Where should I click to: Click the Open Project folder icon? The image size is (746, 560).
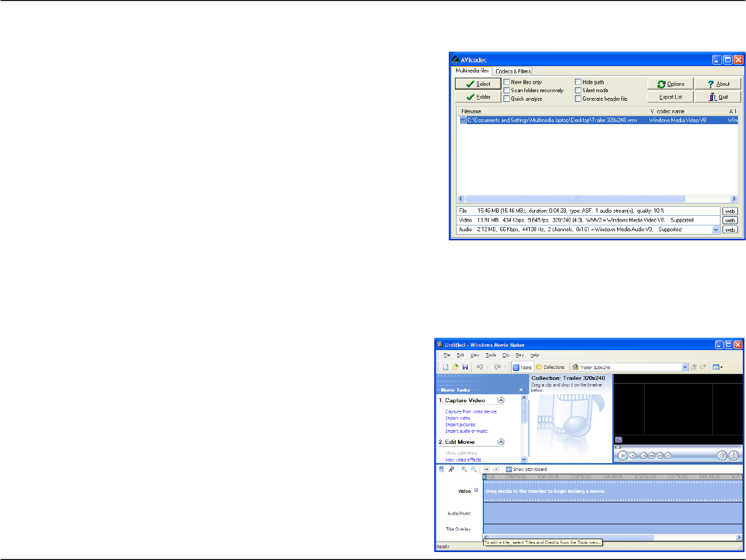click(456, 367)
